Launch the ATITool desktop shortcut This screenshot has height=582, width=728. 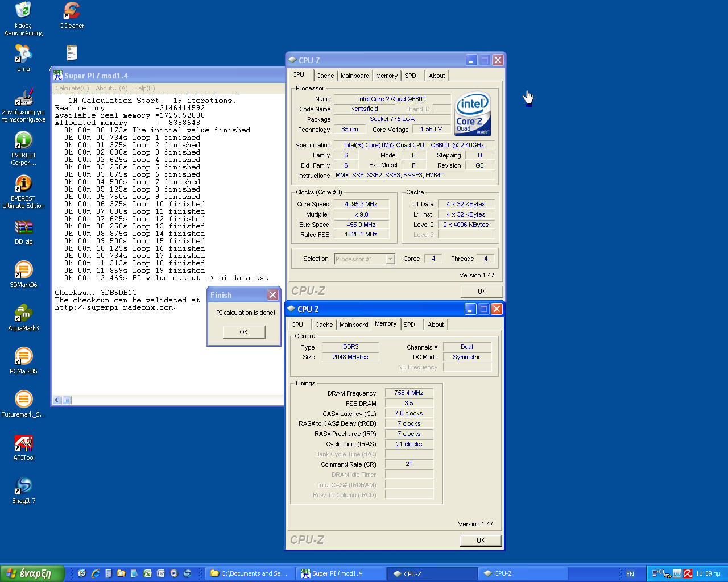pyautogui.click(x=23, y=447)
